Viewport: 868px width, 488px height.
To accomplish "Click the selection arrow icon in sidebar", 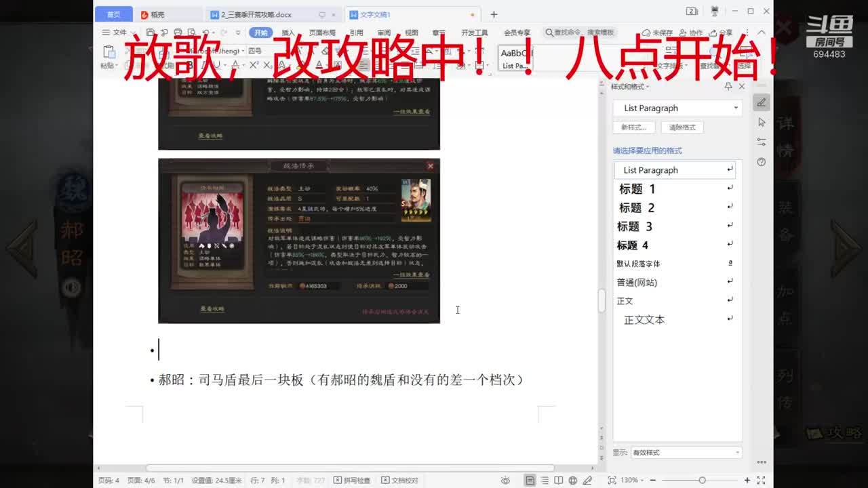I will [762, 122].
